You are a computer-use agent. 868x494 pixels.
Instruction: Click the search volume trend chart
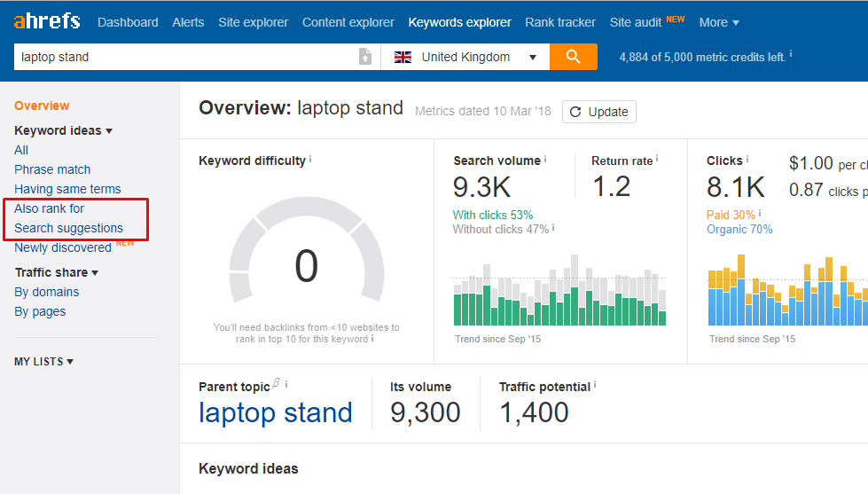click(x=559, y=290)
